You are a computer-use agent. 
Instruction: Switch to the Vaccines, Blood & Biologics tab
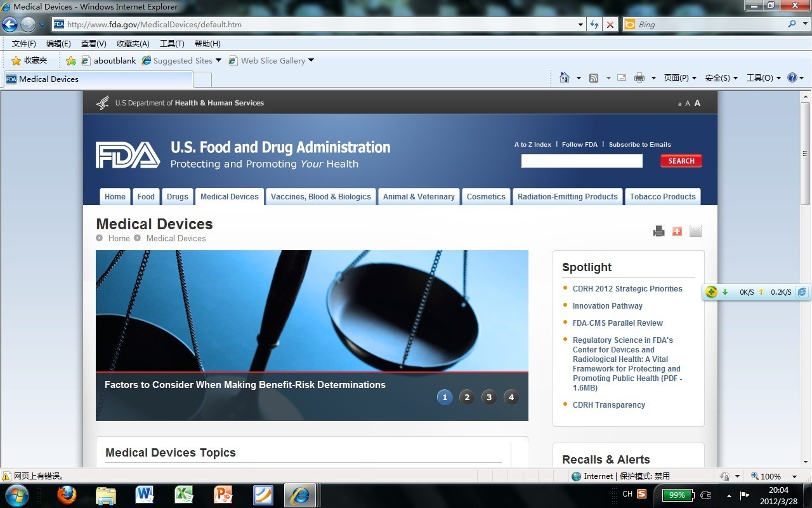(x=321, y=196)
